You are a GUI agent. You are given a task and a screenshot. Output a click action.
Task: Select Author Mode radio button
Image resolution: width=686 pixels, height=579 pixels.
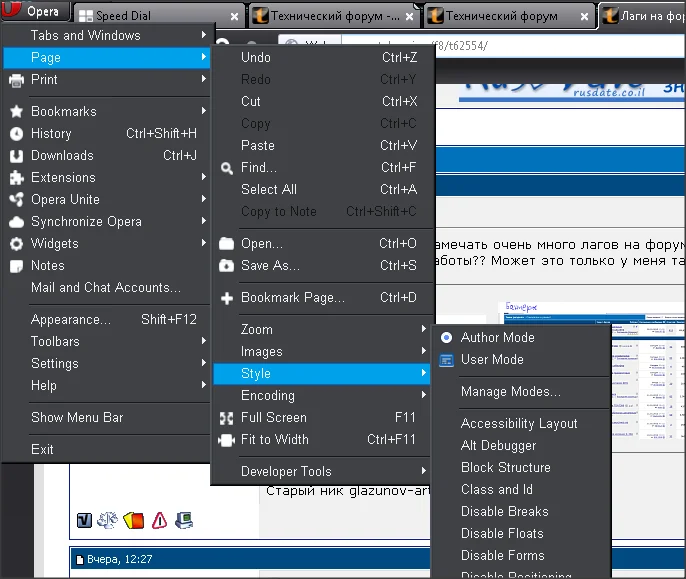click(x=446, y=337)
